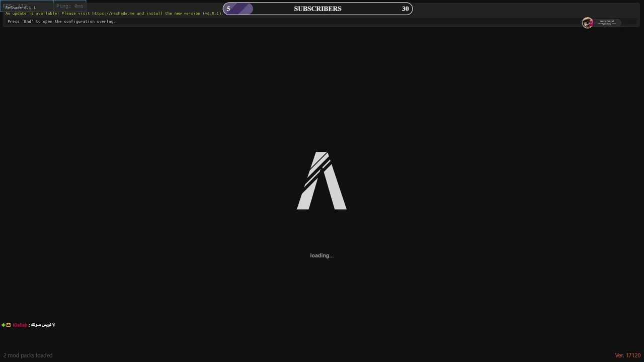Click the 'loading...' status text
The width and height of the screenshot is (644, 362).
321,255
